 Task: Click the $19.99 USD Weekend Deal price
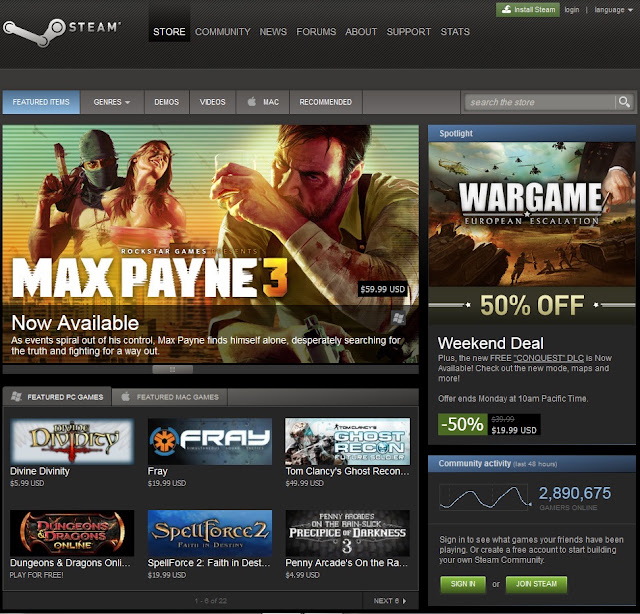tap(514, 430)
